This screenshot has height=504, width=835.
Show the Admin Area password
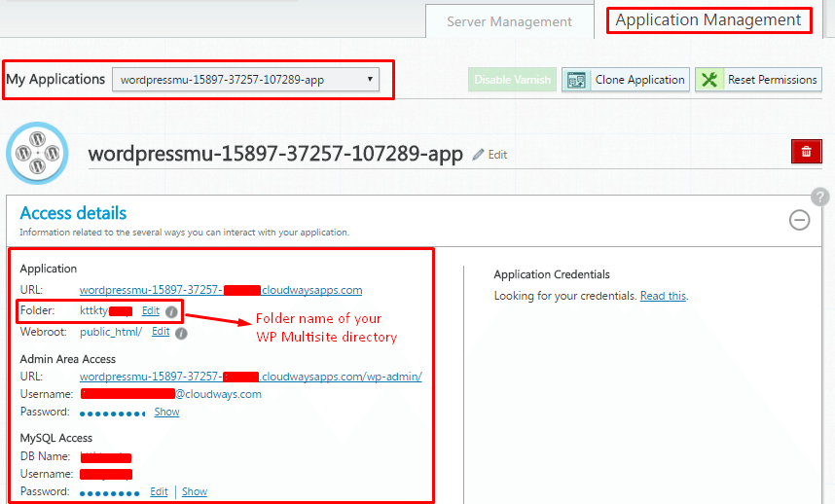pyautogui.click(x=166, y=412)
